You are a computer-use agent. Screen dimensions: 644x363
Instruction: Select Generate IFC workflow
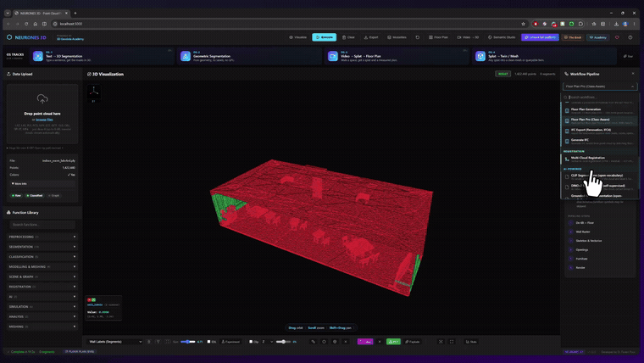click(x=600, y=142)
